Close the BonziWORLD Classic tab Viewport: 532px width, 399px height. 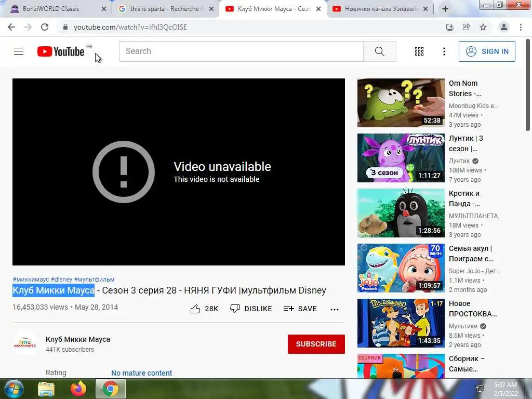pyautogui.click(x=104, y=9)
